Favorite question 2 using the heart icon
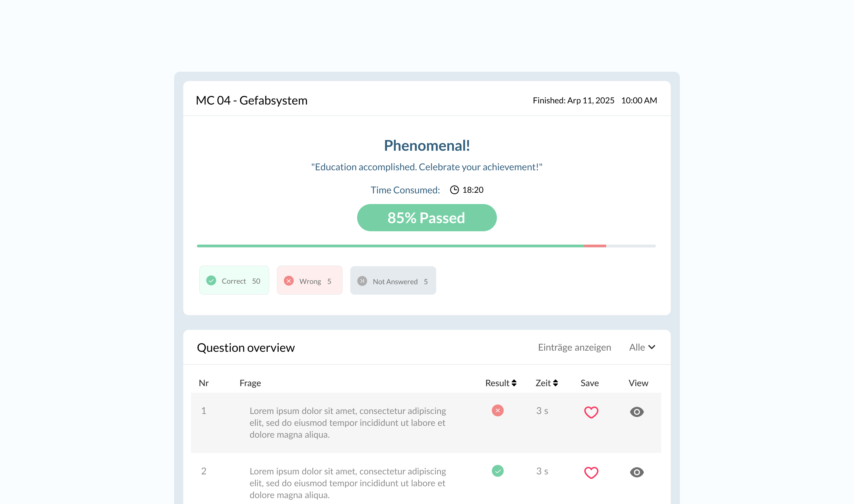This screenshot has height=504, width=854. pos(591,472)
